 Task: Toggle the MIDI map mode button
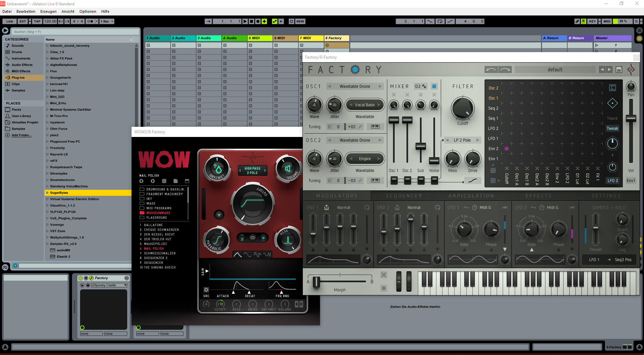click(x=607, y=21)
